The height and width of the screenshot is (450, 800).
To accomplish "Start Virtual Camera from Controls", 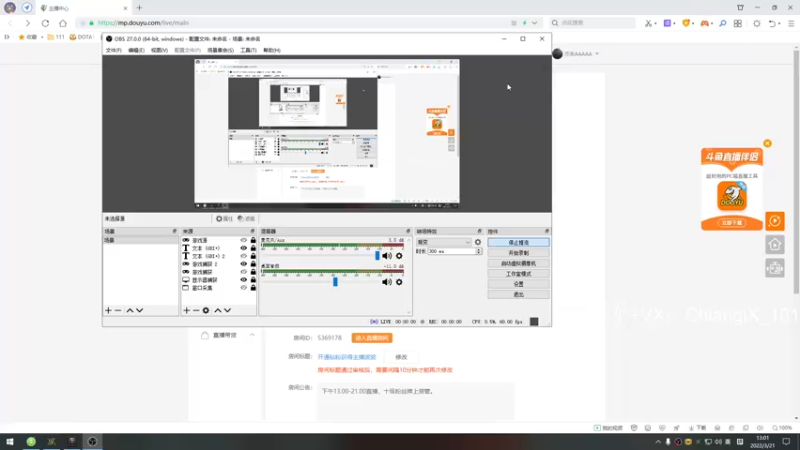I will pos(518,263).
